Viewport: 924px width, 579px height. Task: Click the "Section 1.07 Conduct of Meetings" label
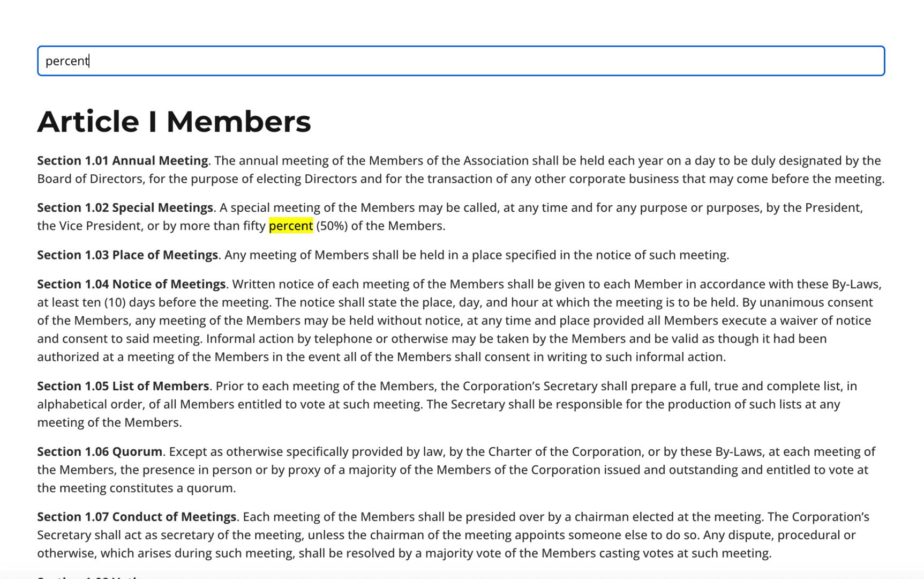coord(137,517)
